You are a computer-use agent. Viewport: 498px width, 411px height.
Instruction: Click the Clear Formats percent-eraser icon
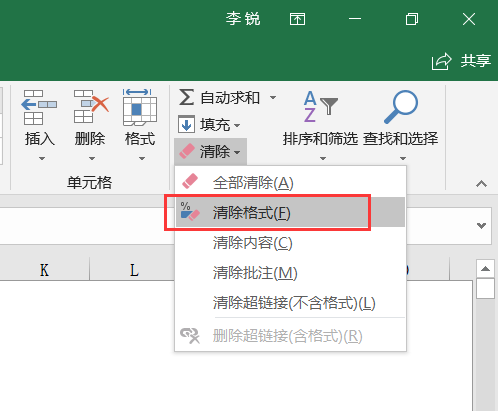click(190, 211)
